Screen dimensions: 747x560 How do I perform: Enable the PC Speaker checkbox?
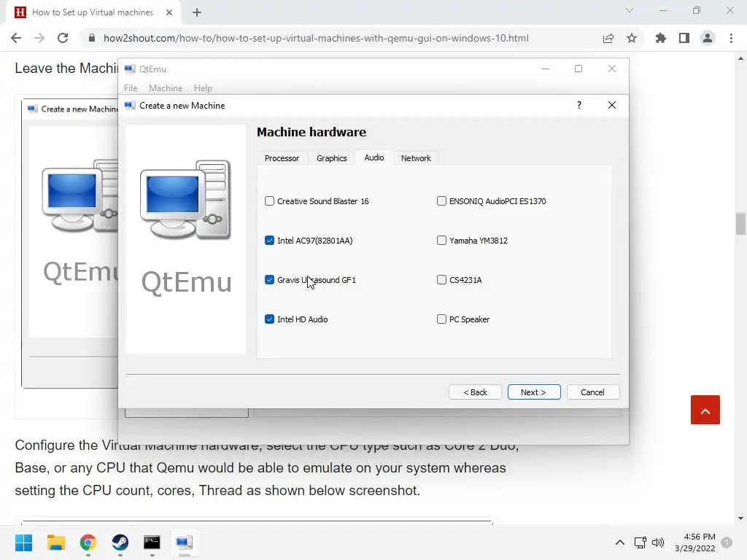[x=441, y=319]
